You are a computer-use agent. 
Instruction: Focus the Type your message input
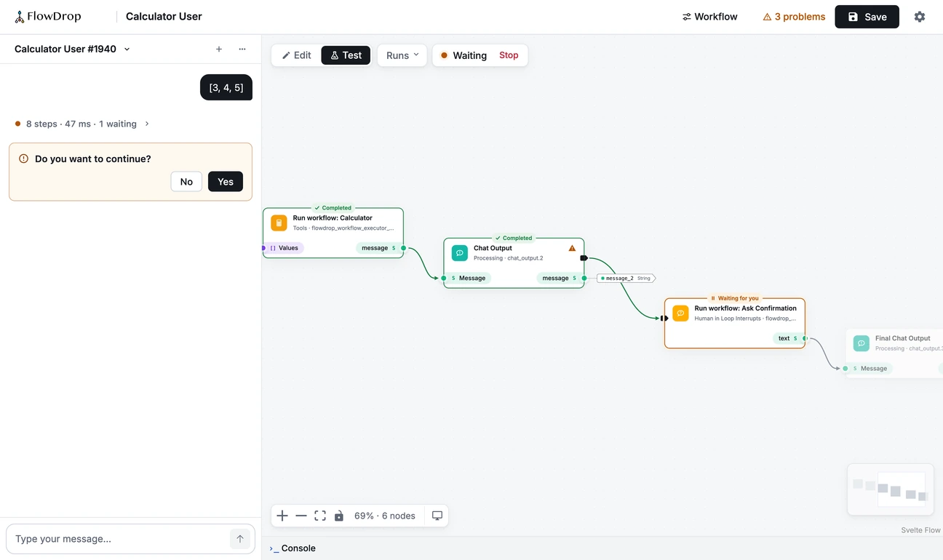[x=120, y=539]
